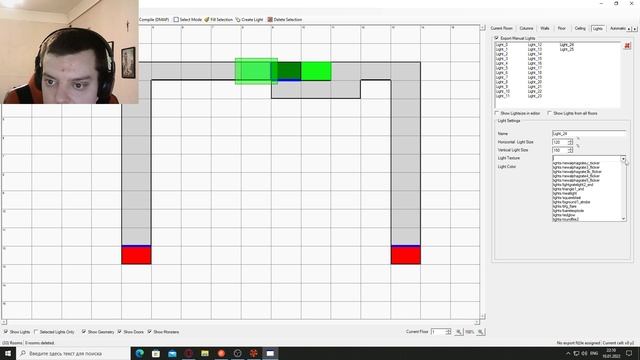Click the dark green room on map

[289, 70]
